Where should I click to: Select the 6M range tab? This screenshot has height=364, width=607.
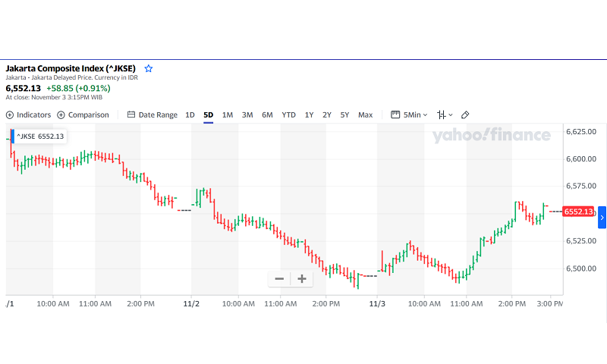267,115
